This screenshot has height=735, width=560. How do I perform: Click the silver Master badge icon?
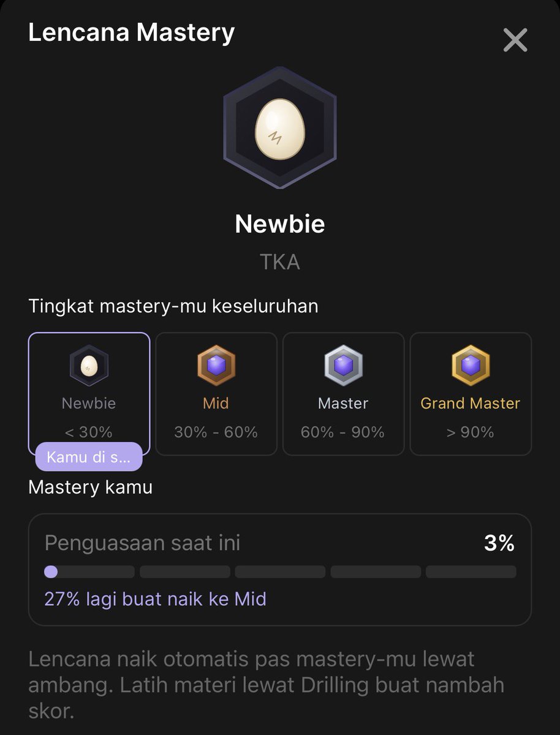tap(343, 365)
